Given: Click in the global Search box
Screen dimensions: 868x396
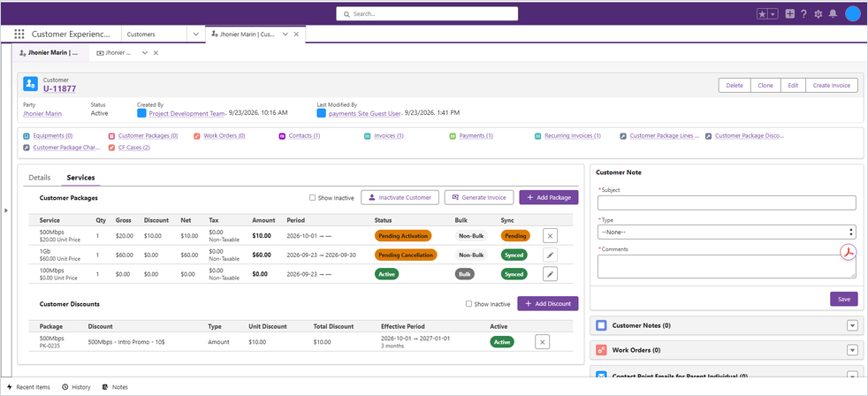Looking at the screenshot, I should click(x=427, y=14).
